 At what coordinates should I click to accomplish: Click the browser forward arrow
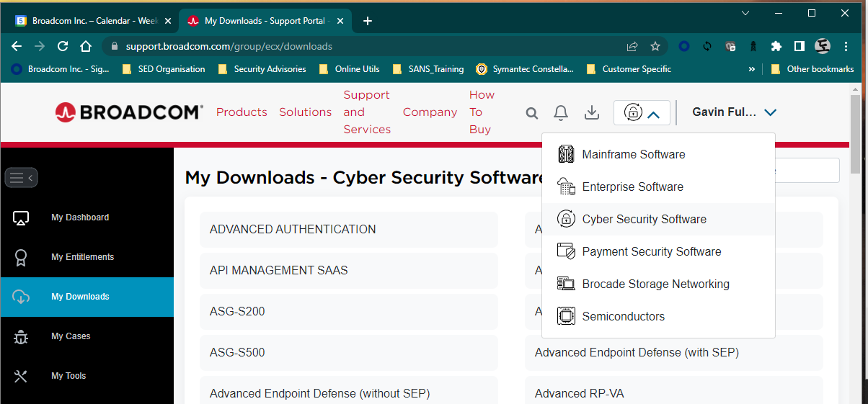(x=40, y=46)
